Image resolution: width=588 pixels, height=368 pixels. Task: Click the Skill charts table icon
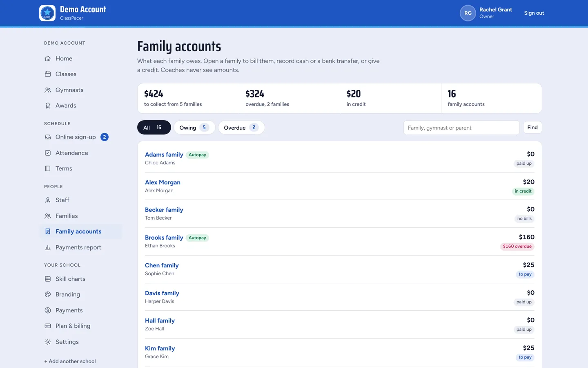coord(48,279)
